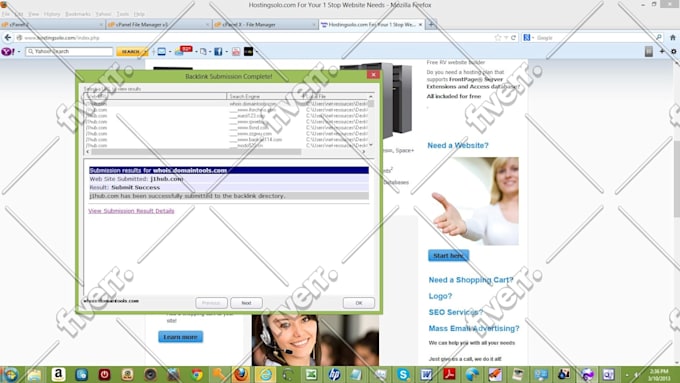This screenshot has height=383, width=680.
Task: Open the red power icon app in taskbar
Action: point(105,374)
